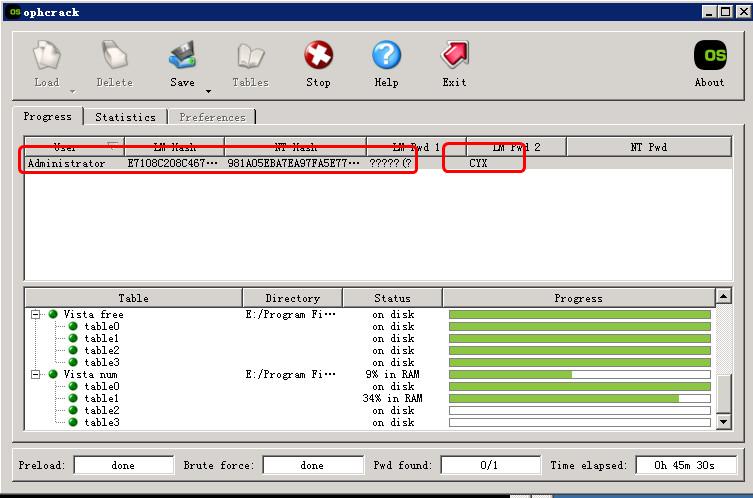Click the NT Pwd column header
This screenshot has height=498, width=753.
[649, 147]
